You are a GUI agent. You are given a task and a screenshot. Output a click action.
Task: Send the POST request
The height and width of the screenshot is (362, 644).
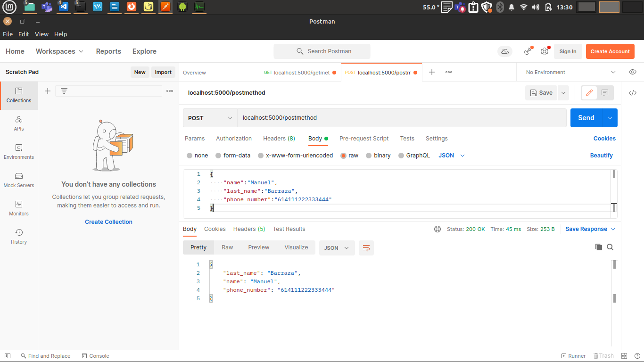(x=586, y=118)
